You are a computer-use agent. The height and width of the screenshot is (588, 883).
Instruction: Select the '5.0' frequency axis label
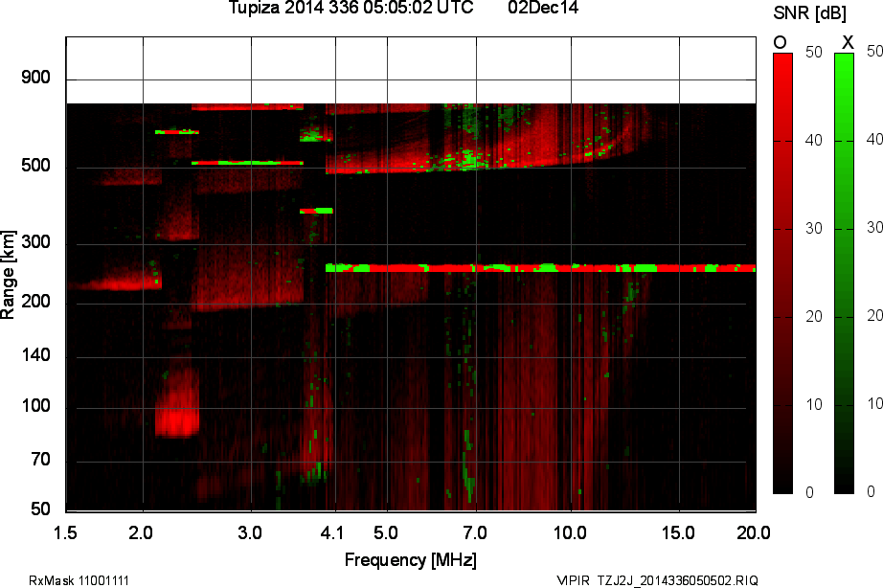[x=386, y=532]
